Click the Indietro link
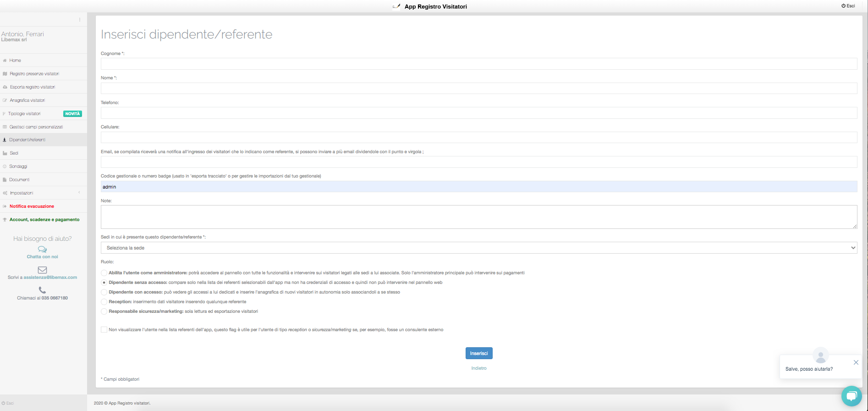This screenshot has width=868, height=411. [x=479, y=368]
